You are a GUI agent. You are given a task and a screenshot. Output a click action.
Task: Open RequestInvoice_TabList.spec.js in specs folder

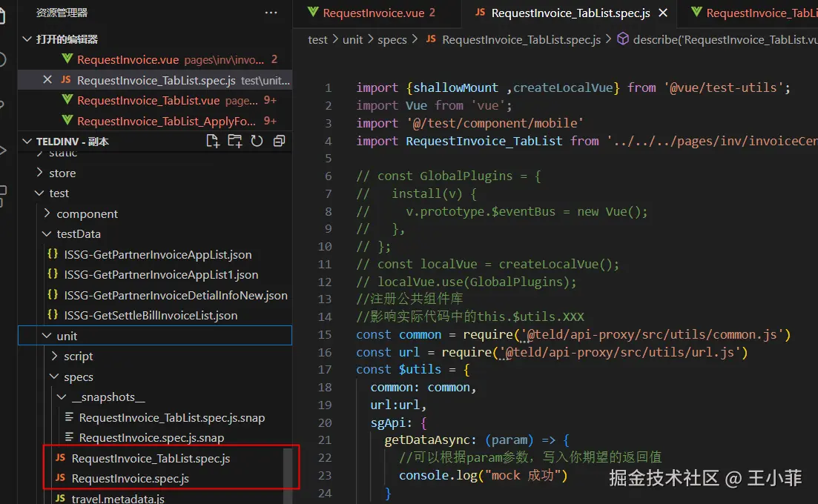pyautogui.click(x=151, y=458)
